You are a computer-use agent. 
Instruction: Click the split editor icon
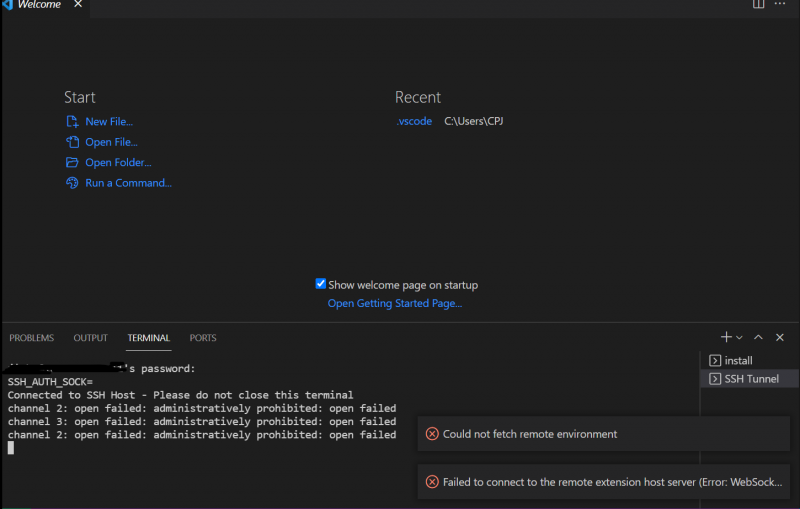click(x=759, y=5)
